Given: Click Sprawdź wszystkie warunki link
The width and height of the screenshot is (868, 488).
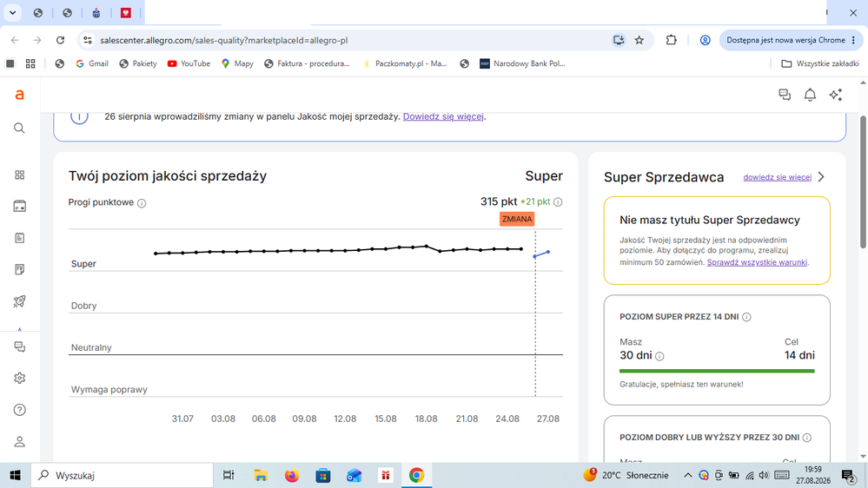Looking at the screenshot, I should [757, 262].
